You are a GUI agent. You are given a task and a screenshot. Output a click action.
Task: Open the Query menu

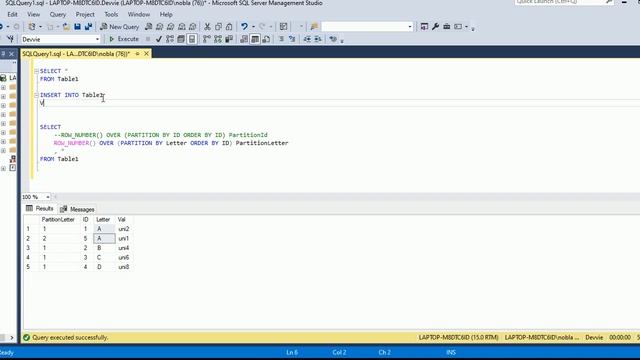click(x=58, y=14)
